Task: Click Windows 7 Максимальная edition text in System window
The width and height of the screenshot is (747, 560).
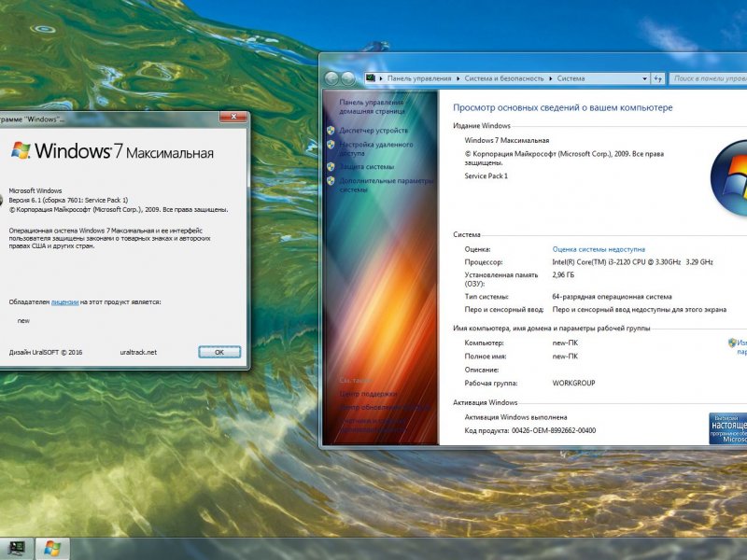Action: click(x=506, y=141)
